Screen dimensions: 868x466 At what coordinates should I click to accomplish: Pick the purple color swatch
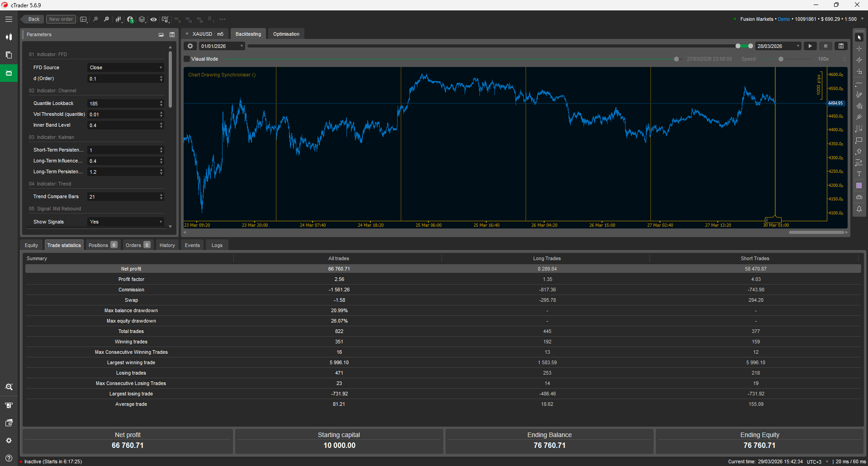[x=859, y=185]
